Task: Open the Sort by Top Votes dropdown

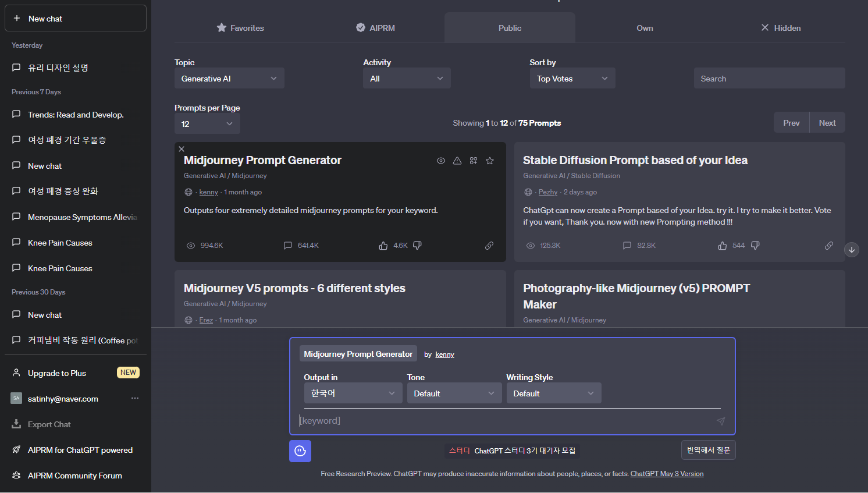Action: click(x=572, y=79)
